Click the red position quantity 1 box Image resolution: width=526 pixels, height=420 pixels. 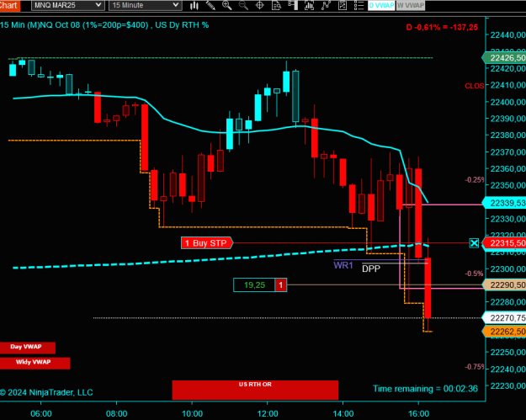281,285
